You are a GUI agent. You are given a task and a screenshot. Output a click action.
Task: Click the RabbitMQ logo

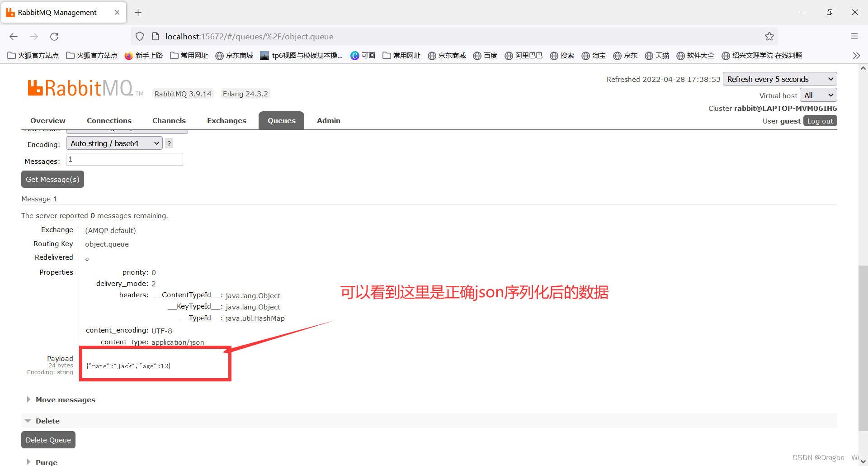click(85, 88)
